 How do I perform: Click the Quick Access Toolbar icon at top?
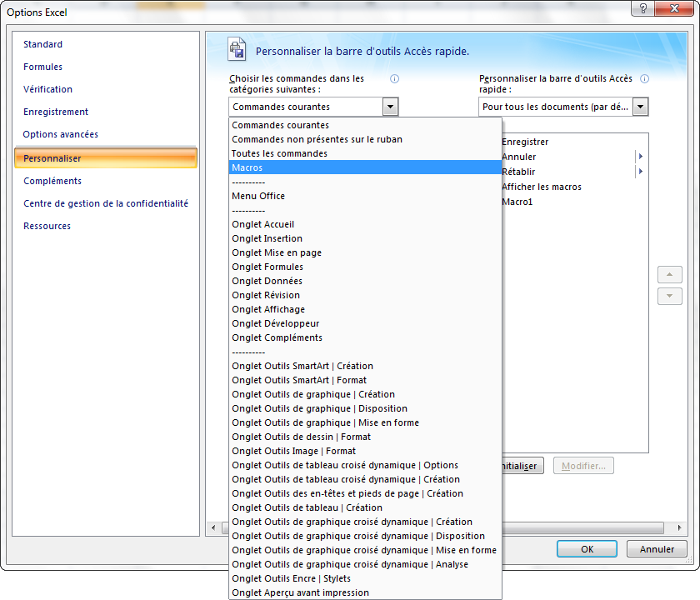[237, 49]
